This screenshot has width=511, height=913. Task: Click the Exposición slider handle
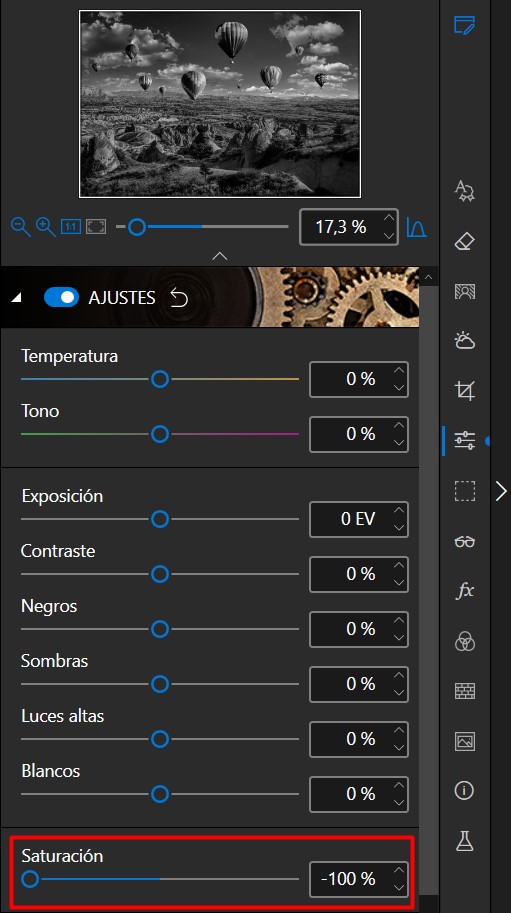(x=160, y=519)
